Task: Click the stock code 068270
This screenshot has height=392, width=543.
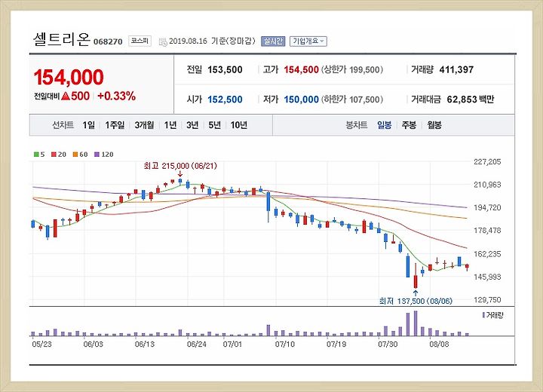Action: 108,42
